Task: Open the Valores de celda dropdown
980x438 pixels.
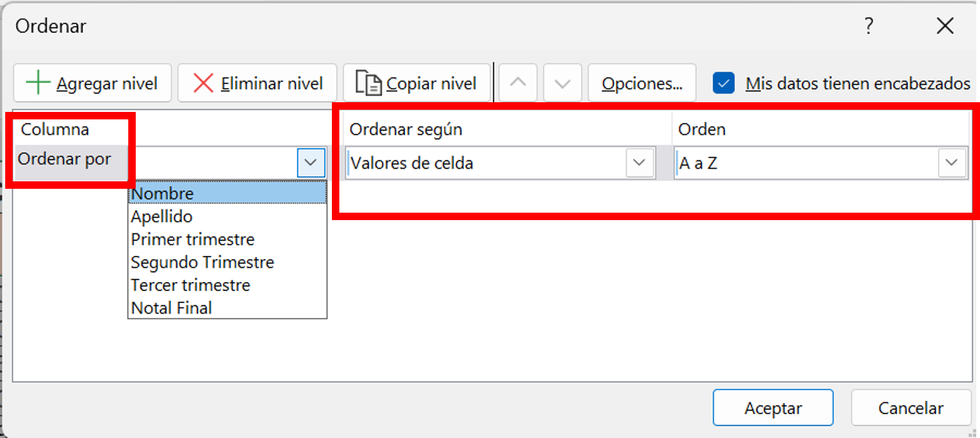Action: click(640, 163)
